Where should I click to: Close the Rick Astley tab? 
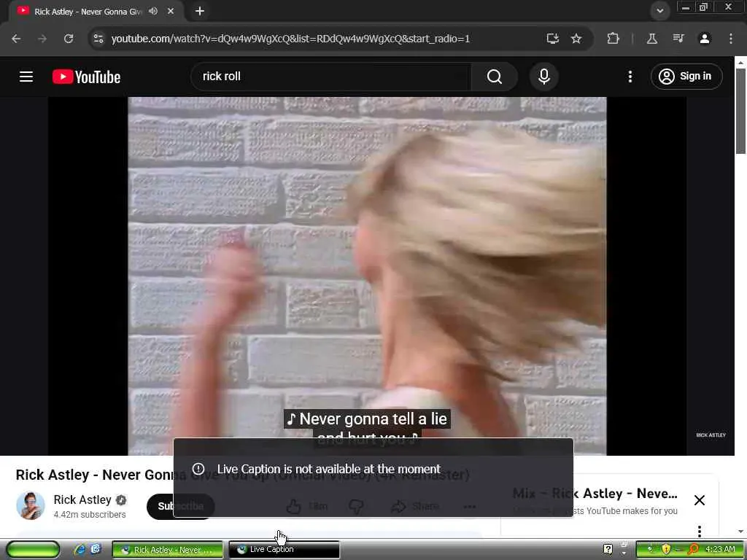(171, 11)
